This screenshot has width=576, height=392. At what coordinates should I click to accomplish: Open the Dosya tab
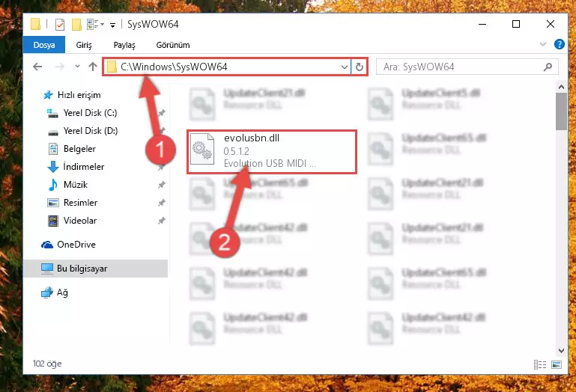(44, 45)
